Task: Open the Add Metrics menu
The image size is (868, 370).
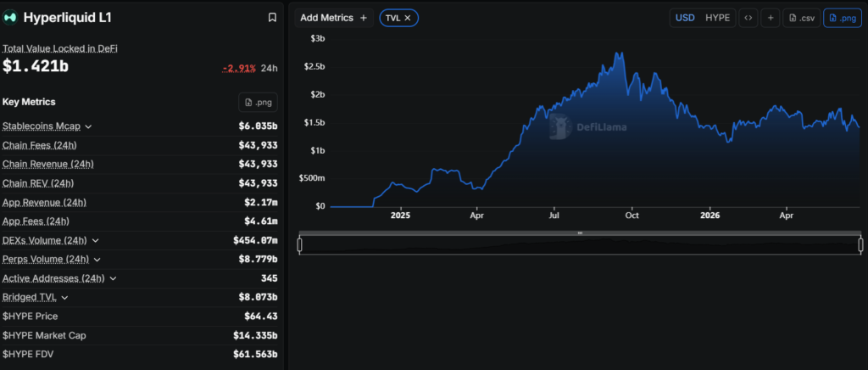Action: click(x=334, y=18)
